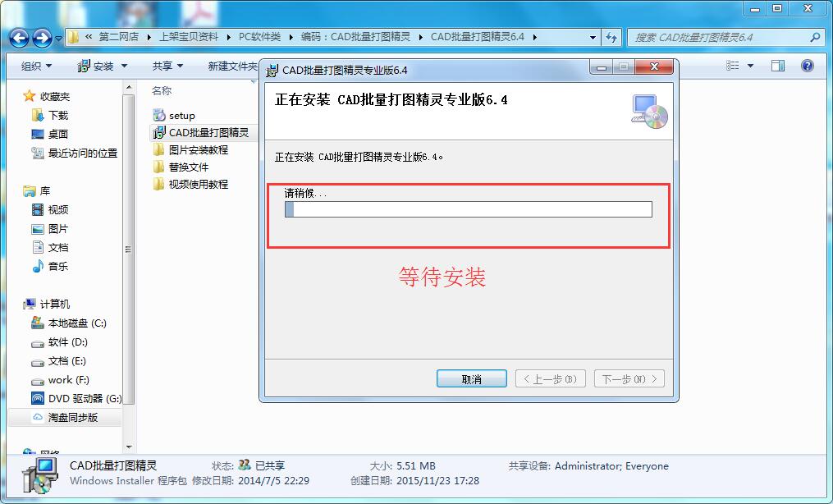
Task: Open the 视频使用教程 folder
Action: (x=191, y=185)
